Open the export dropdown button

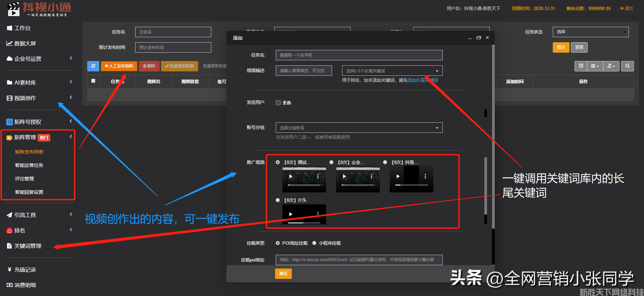click(611, 66)
